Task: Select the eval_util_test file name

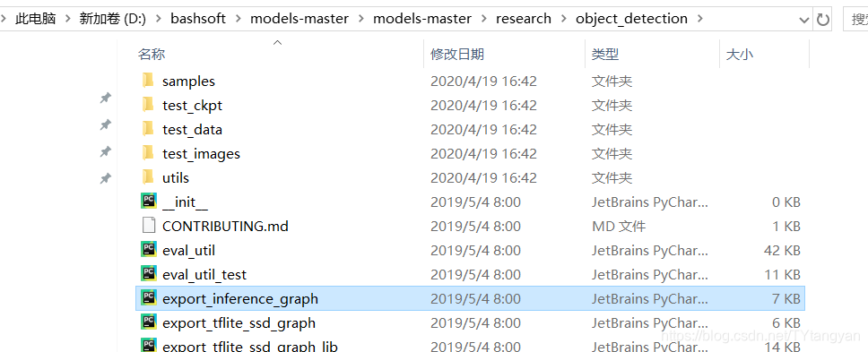Action: pyautogui.click(x=204, y=275)
